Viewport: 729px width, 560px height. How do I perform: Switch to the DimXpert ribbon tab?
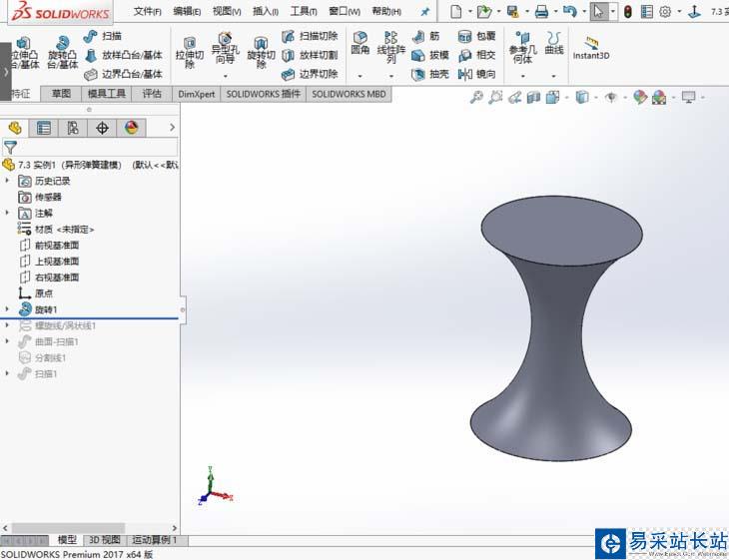point(196,94)
